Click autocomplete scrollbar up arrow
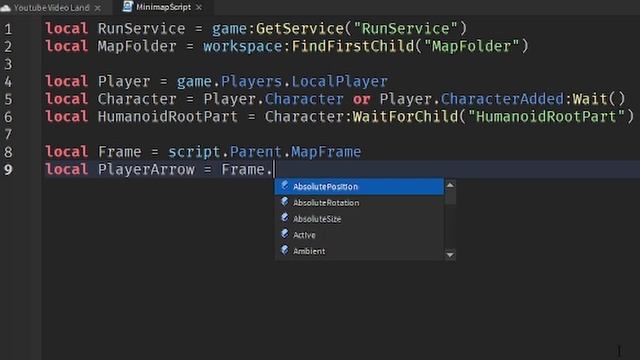 [450, 185]
